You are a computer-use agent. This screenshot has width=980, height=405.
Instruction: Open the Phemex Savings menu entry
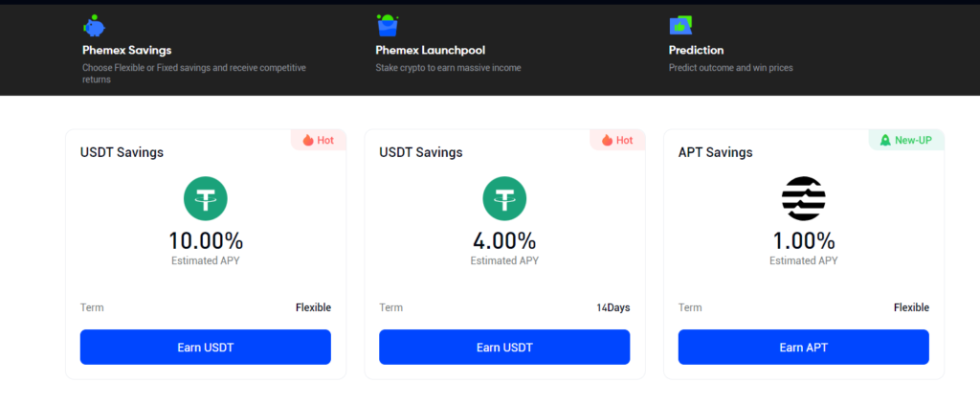click(x=127, y=50)
